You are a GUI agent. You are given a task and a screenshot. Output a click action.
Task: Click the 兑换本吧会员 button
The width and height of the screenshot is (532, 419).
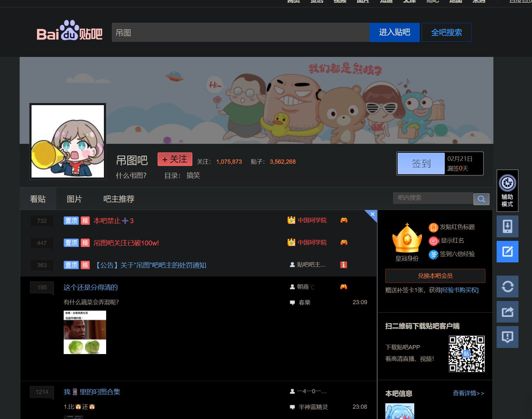point(435,276)
